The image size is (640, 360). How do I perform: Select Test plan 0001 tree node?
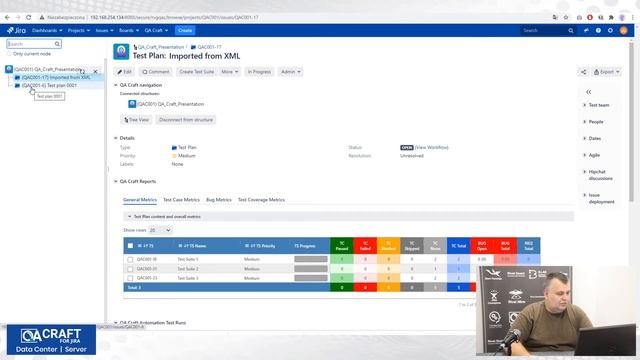click(x=49, y=86)
